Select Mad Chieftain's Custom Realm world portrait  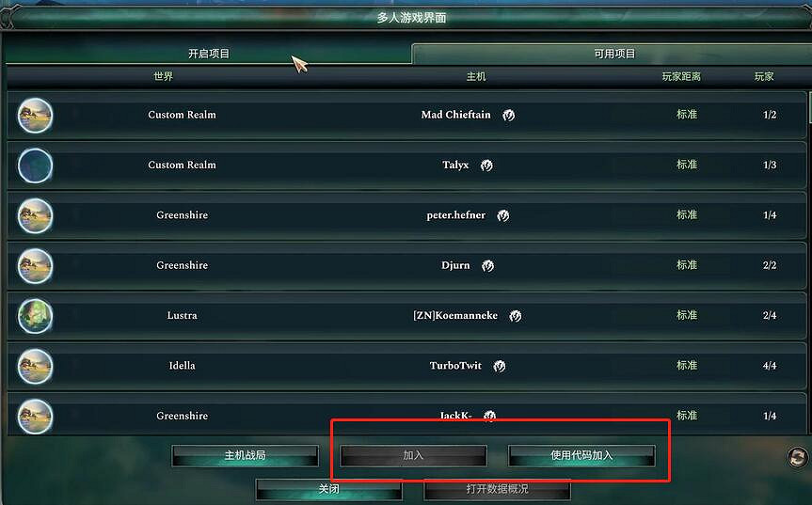tap(35, 116)
